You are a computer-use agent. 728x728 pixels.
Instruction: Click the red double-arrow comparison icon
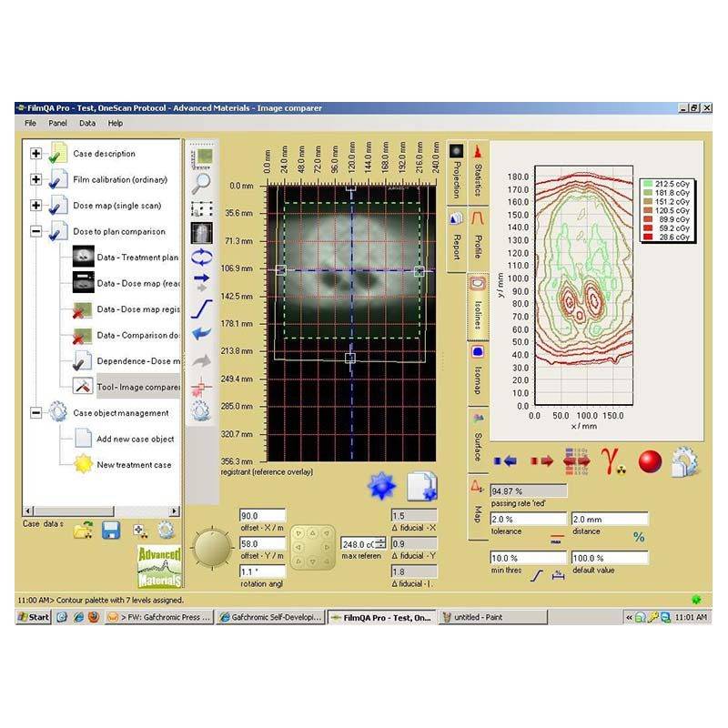(x=576, y=461)
